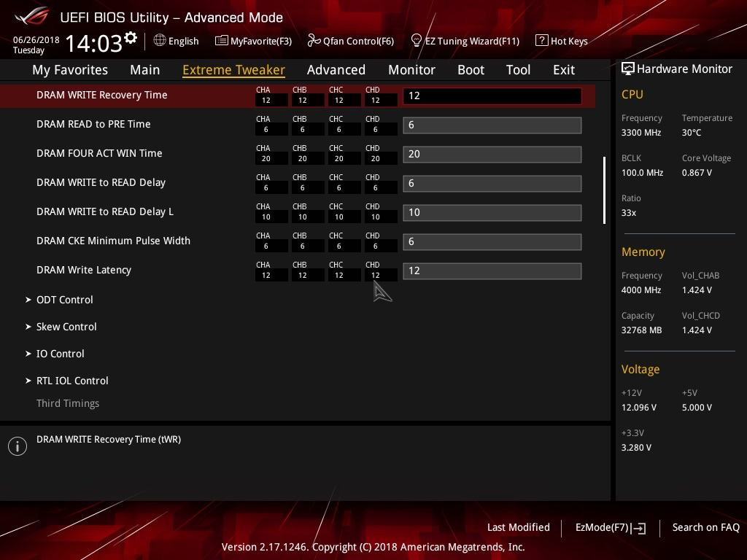Click CHB value of DRAM READ to PRE Time
The width and height of the screenshot is (747, 560).
(303, 130)
